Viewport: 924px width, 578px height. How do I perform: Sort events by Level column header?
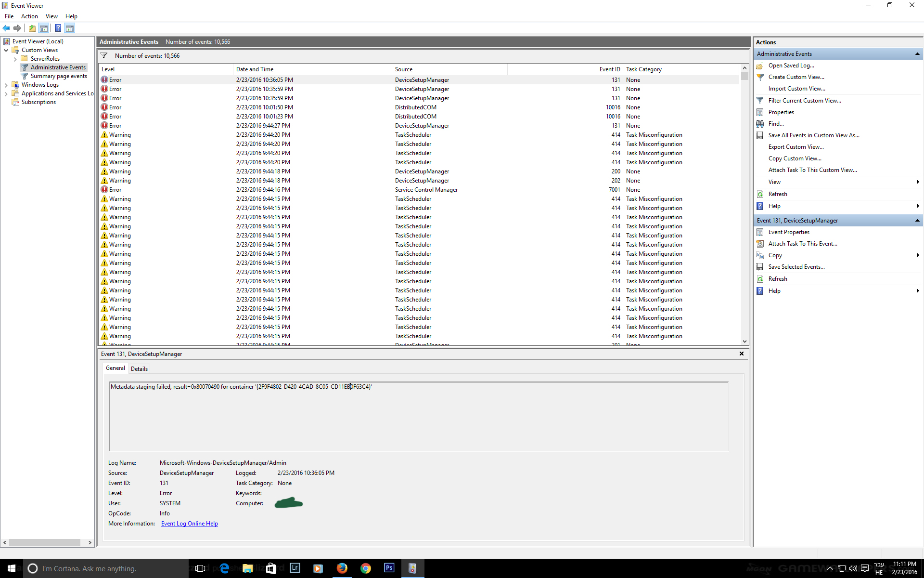point(166,69)
